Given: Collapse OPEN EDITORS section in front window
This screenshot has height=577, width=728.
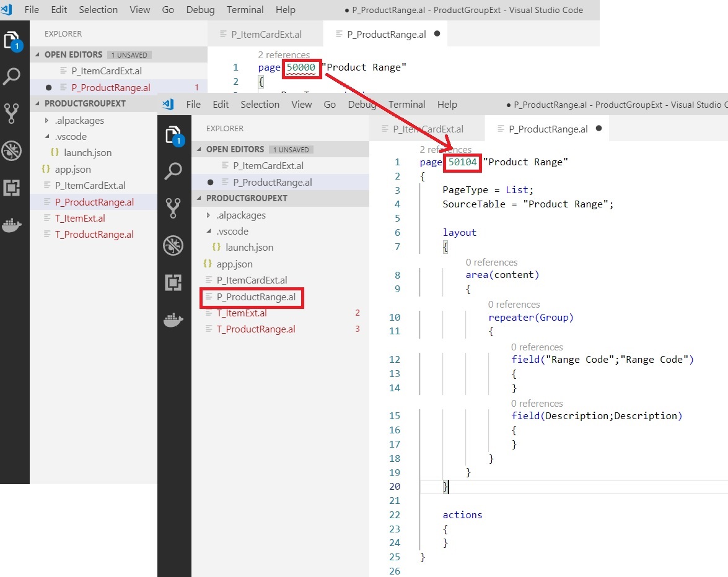Looking at the screenshot, I should [200, 149].
